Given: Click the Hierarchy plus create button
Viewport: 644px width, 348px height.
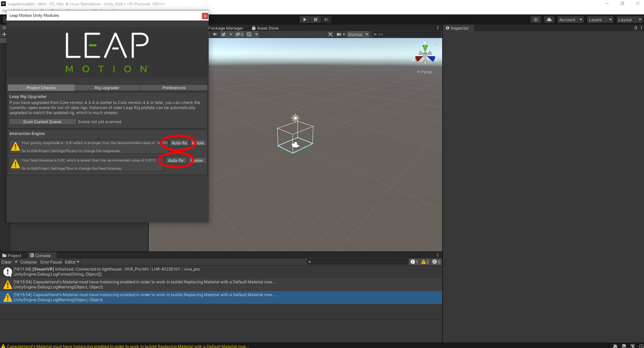Looking at the screenshot, I should 4,35.
